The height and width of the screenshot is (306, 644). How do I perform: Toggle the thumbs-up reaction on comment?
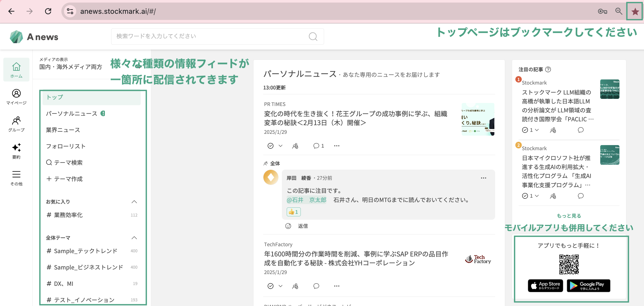[293, 212]
